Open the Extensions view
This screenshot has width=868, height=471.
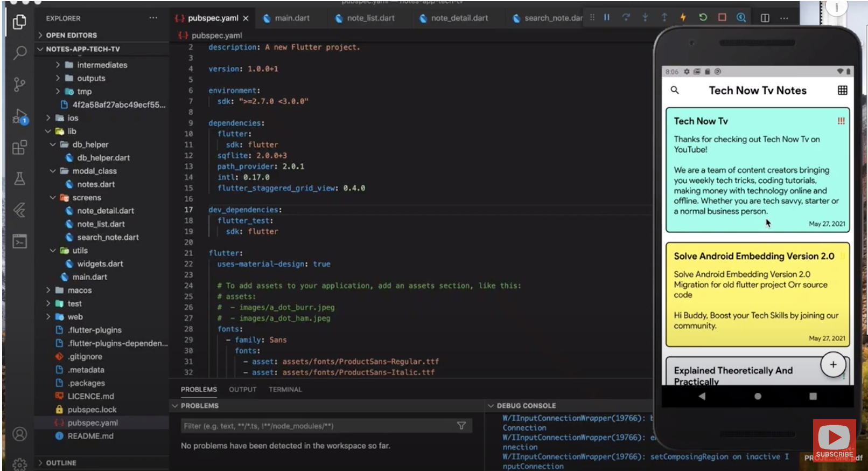tap(19, 148)
